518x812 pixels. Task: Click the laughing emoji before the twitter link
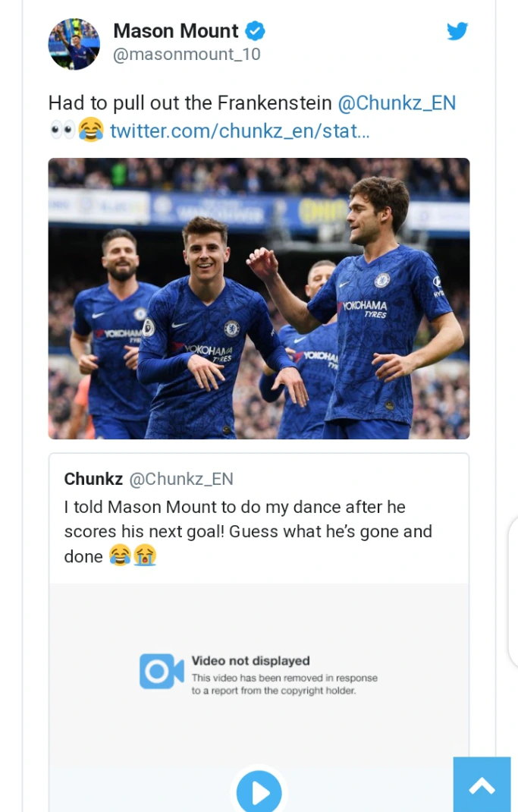click(x=91, y=130)
